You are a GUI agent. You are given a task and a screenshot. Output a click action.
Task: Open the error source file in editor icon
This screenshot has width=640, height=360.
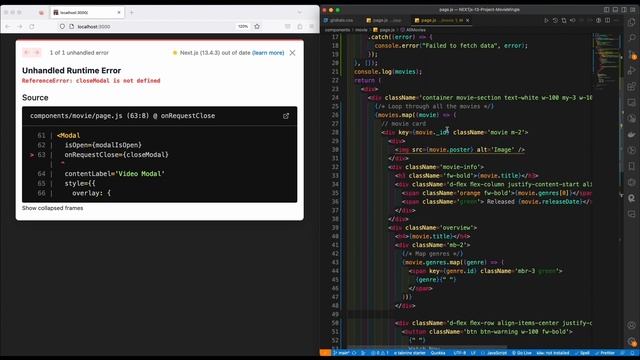(286, 116)
